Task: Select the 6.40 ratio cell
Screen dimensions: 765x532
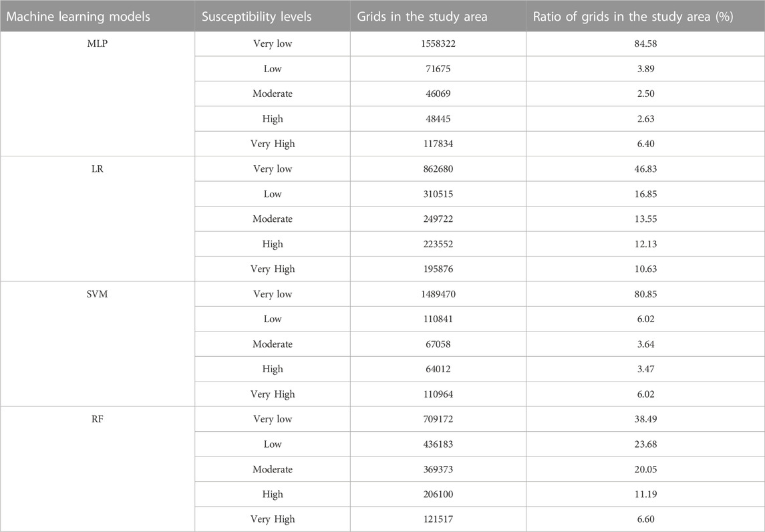Action: (645, 144)
